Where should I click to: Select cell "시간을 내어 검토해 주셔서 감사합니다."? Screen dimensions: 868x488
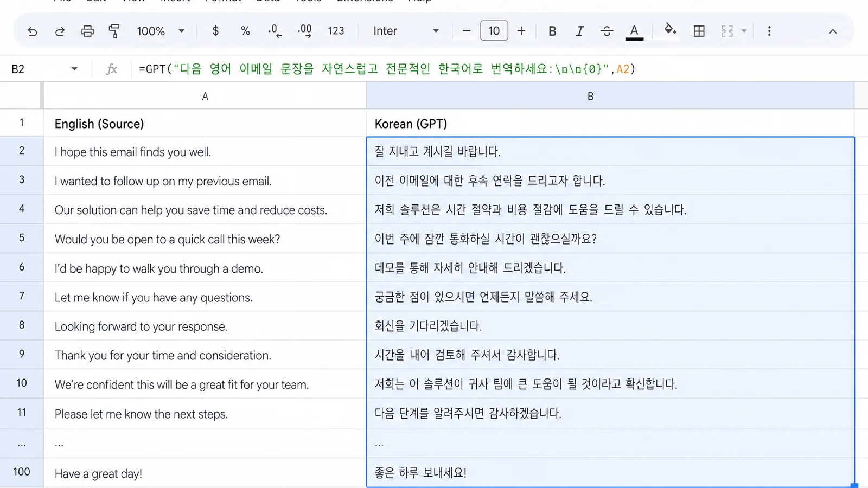[x=610, y=355]
